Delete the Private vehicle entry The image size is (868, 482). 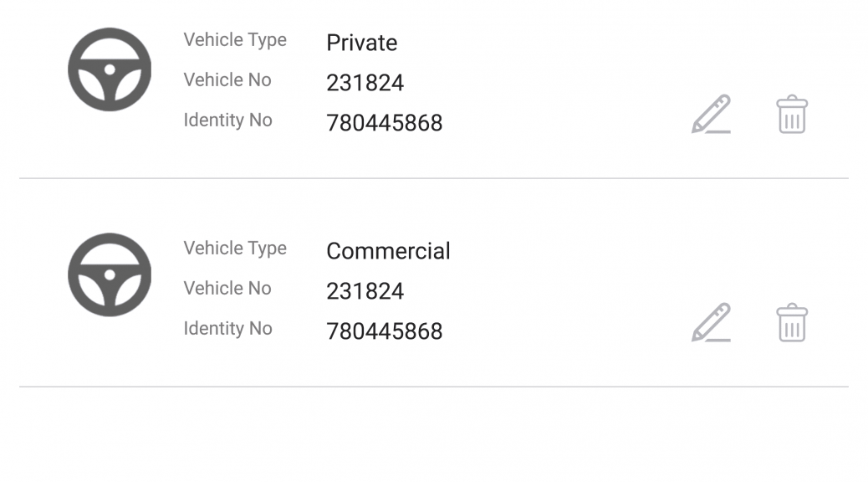(792, 114)
